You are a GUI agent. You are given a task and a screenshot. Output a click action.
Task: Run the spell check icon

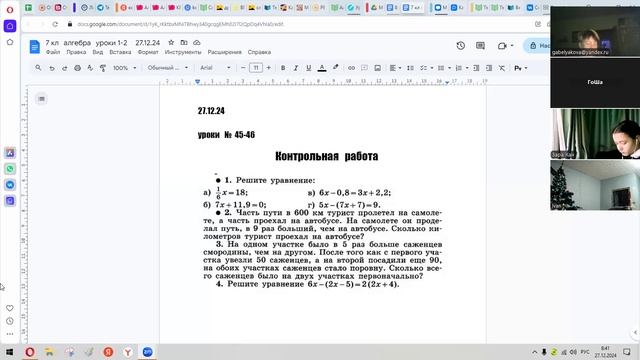90,68
